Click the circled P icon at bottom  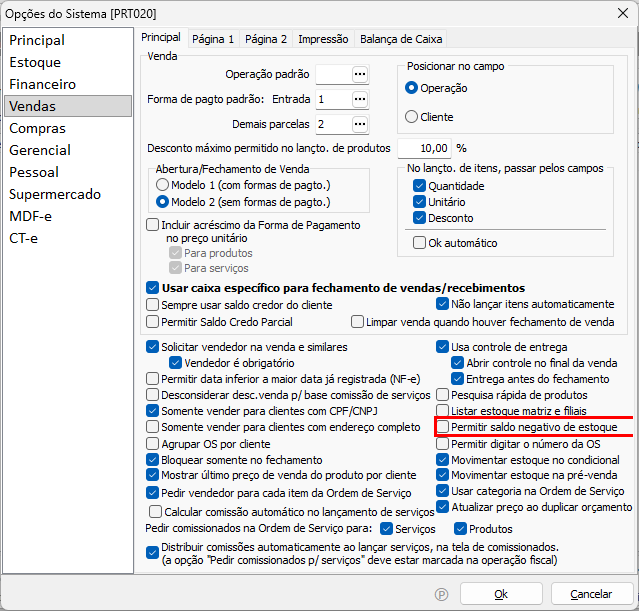[441, 594]
